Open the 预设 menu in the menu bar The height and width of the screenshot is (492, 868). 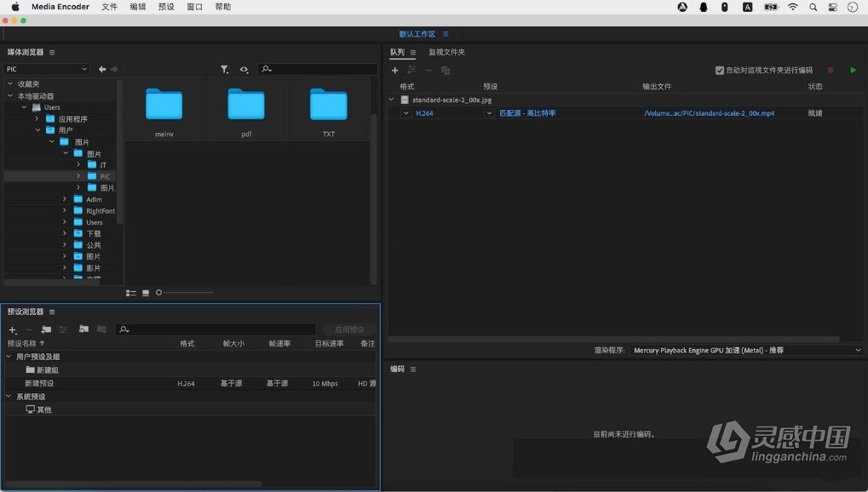(x=165, y=7)
